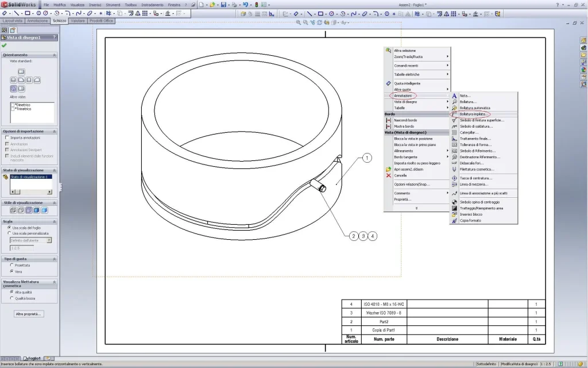Open the Definito dall'utente scale dropdown

point(49,240)
